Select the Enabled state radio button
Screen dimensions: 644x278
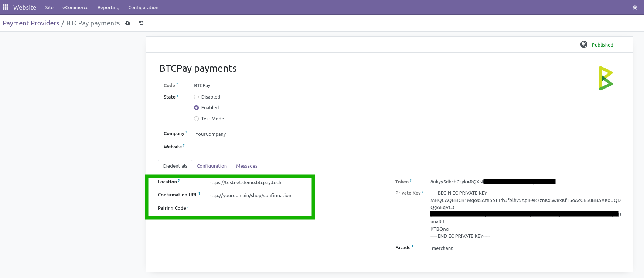(197, 108)
